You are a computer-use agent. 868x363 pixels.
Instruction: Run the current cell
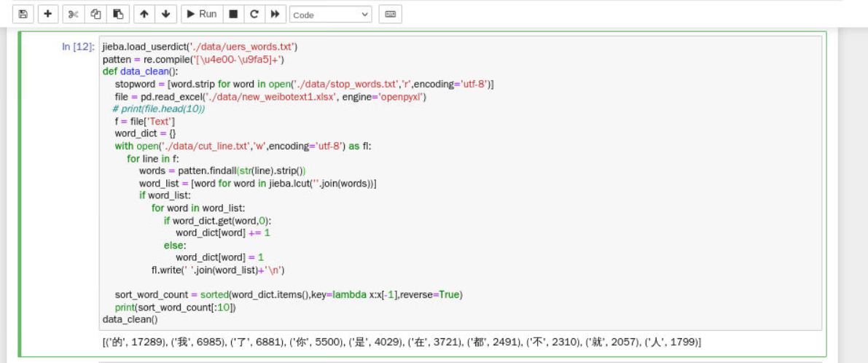point(202,15)
